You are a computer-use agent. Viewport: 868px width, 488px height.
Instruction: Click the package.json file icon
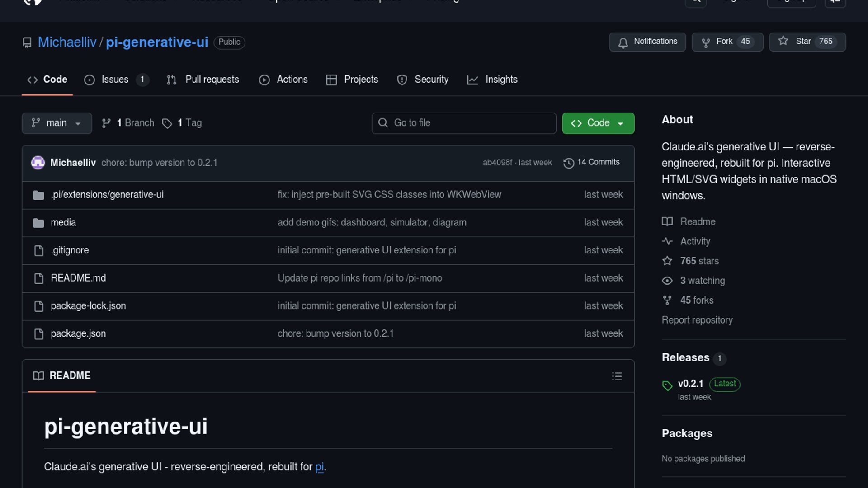click(39, 334)
